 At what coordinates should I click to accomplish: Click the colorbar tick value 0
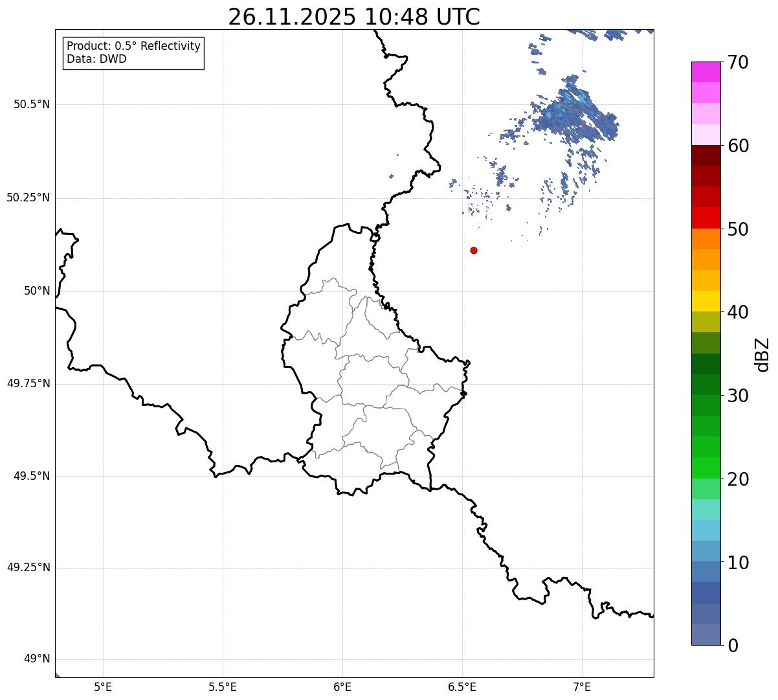click(733, 646)
